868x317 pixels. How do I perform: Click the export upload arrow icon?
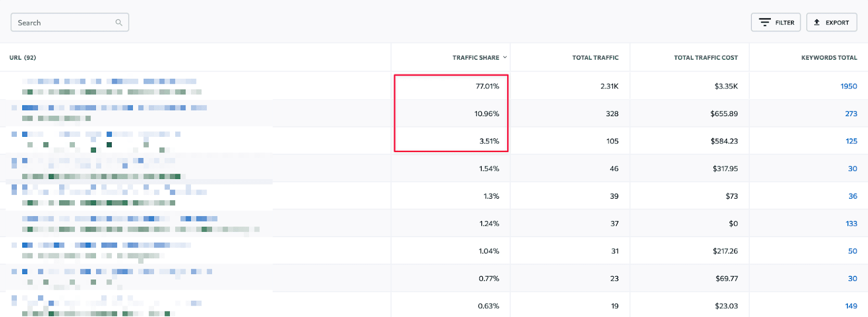tap(817, 23)
